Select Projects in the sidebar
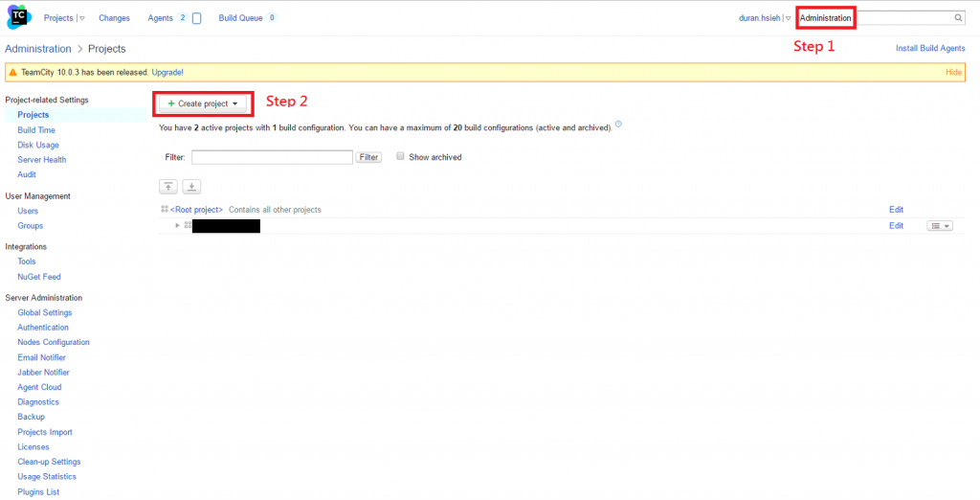 coord(33,115)
